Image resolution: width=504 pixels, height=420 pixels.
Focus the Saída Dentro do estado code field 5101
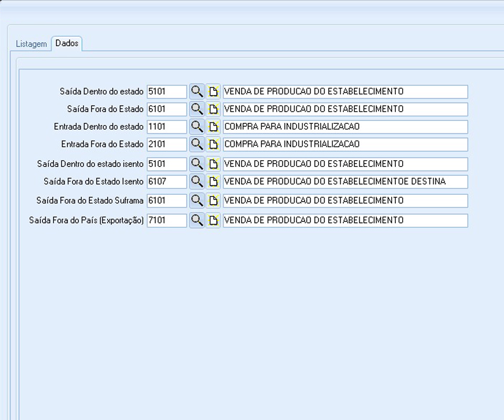tap(166, 91)
